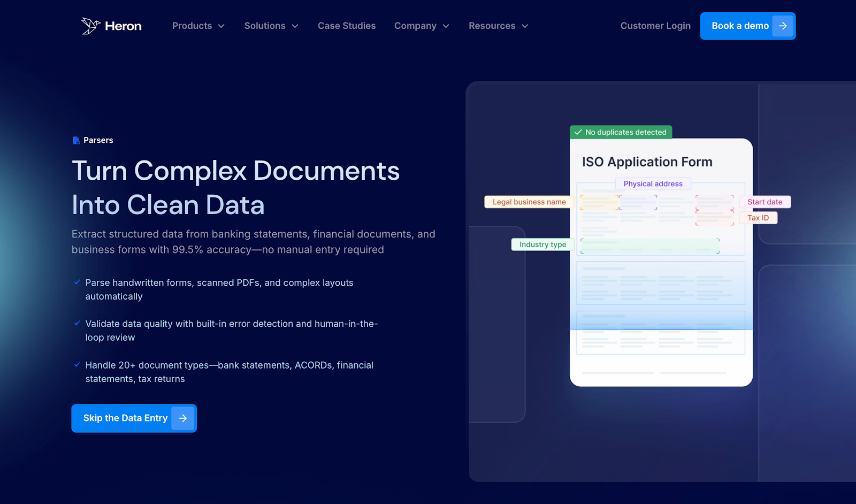
Task: Click Book a demo button
Action: 748,26
